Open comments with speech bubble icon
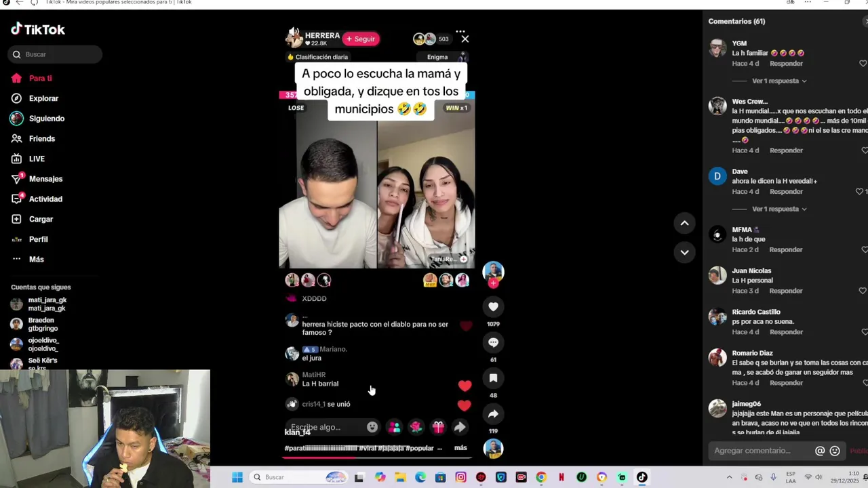This screenshot has width=868, height=488. [493, 342]
